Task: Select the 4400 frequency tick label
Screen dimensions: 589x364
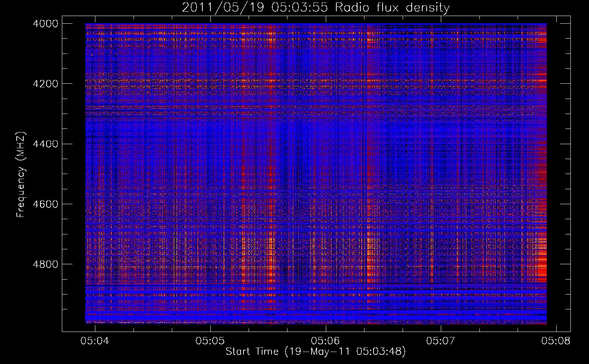Action: (x=46, y=144)
